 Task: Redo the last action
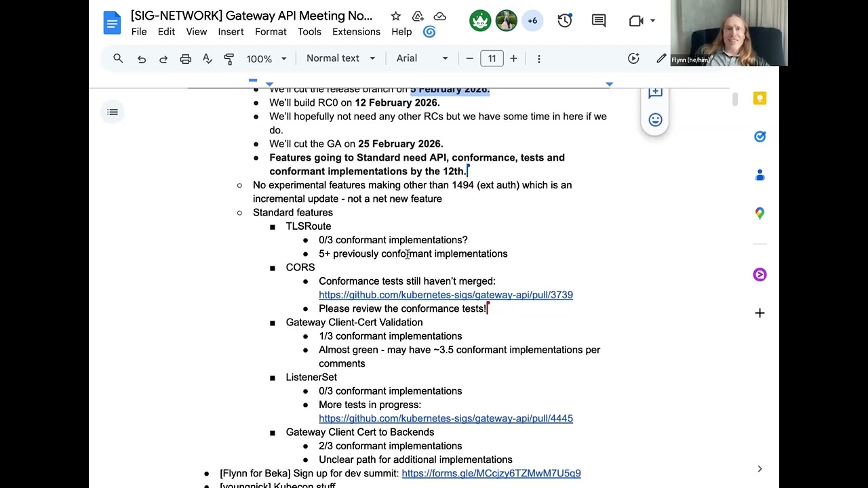click(x=163, y=59)
